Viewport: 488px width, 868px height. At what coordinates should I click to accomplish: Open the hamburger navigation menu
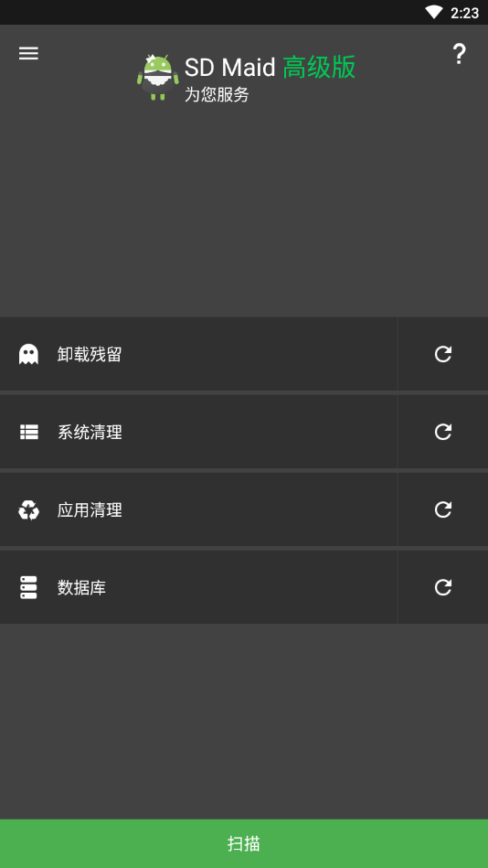click(x=28, y=53)
